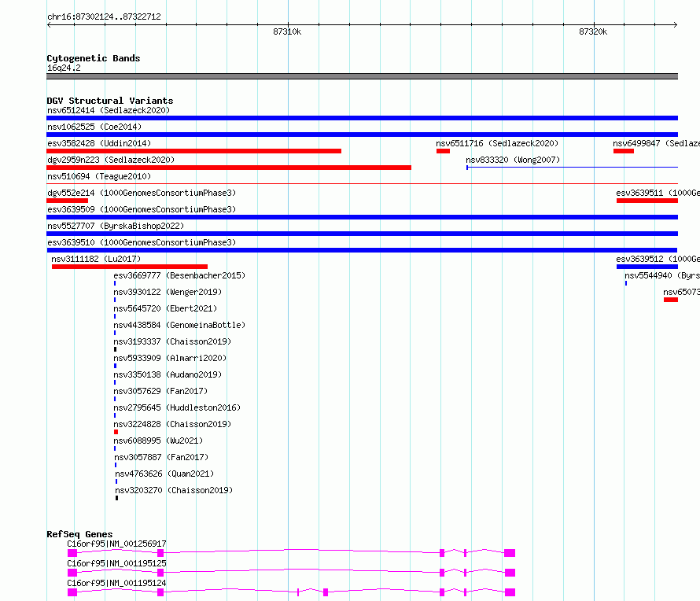Click the nsv6512414 (Sedlazeck2020) variant label

pos(109,110)
